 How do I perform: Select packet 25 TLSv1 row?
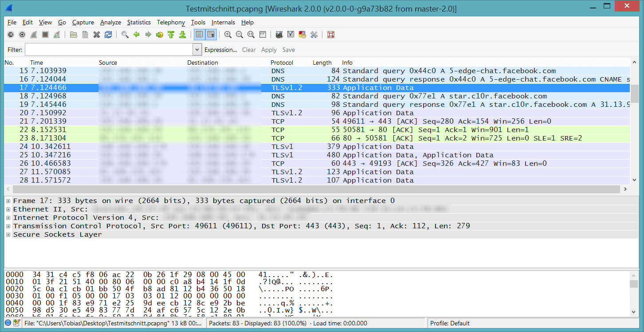click(x=317, y=155)
